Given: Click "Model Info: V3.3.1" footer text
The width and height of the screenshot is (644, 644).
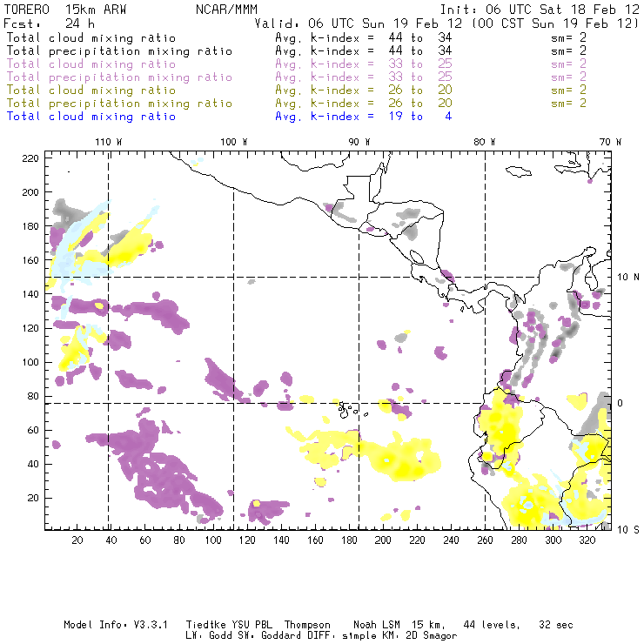Looking at the screenshot, I should [x=116, y=625].
